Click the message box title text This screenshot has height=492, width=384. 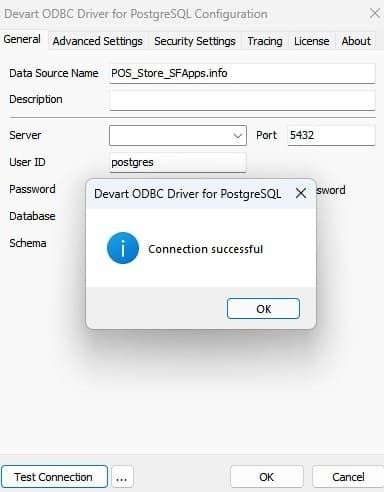coord(188,194)
